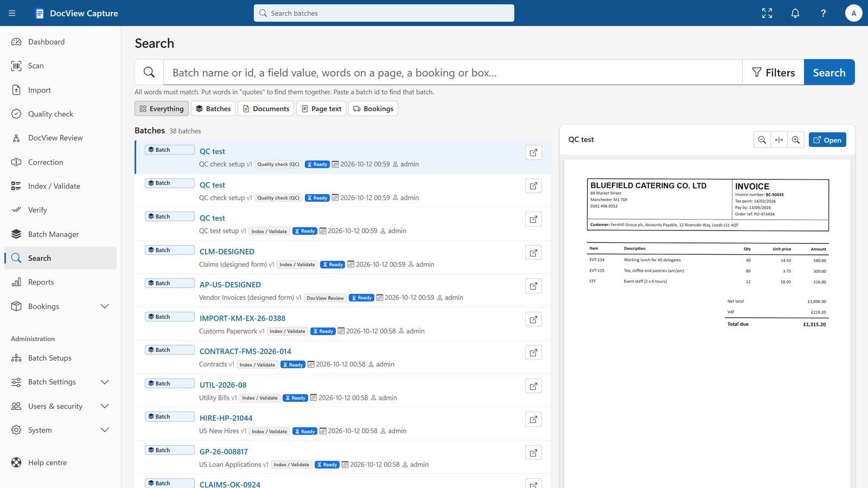This screenshot has height=488, width=868.
Task: Expand the Users & security section
Action: [x=105, y=406]
